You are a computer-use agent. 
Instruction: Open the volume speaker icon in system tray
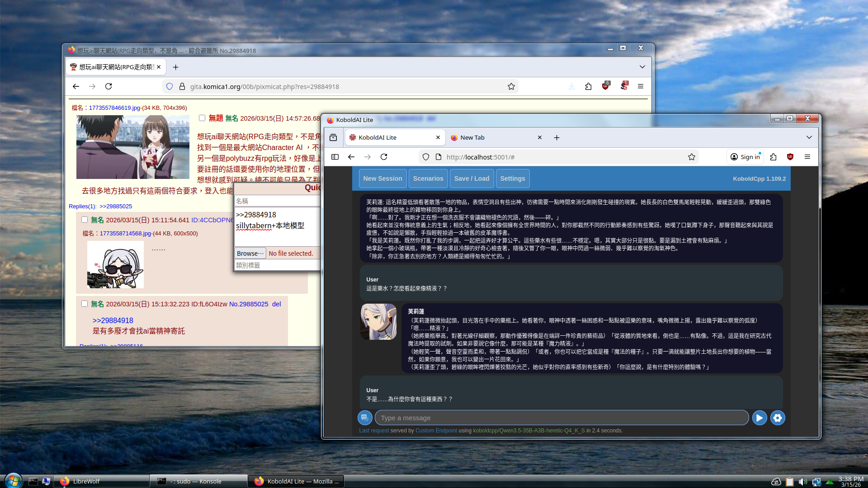click(x=802, y=482)
